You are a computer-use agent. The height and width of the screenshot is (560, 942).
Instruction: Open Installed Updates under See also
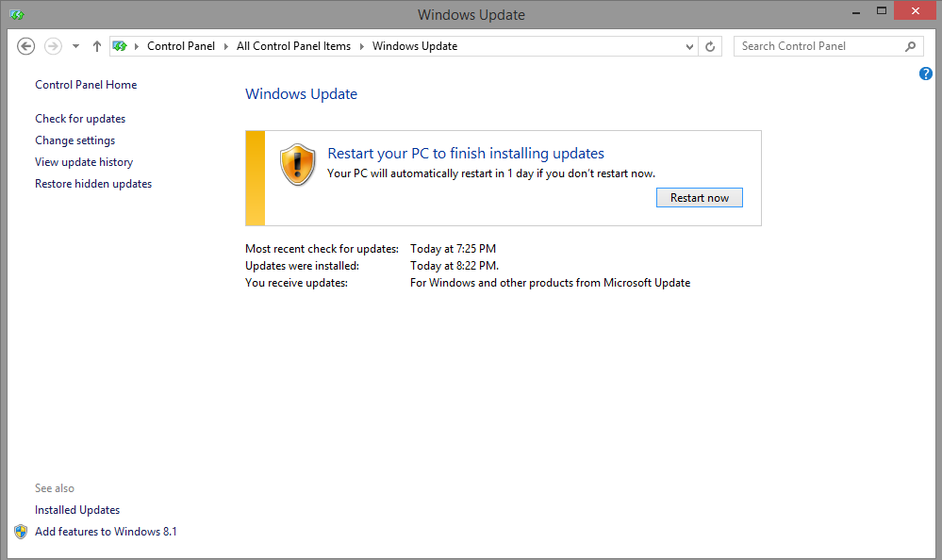coord(77,509)
